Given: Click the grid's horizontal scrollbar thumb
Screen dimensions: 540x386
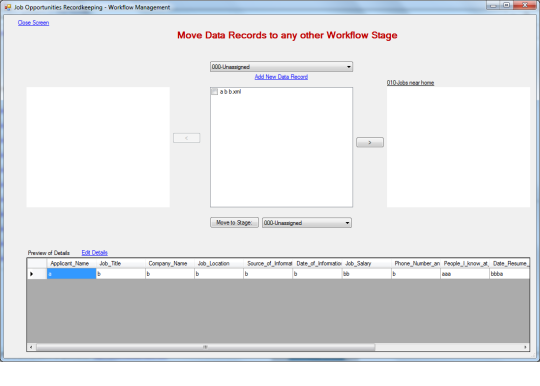Looking at the screenshot, I should tap(205, 347).
